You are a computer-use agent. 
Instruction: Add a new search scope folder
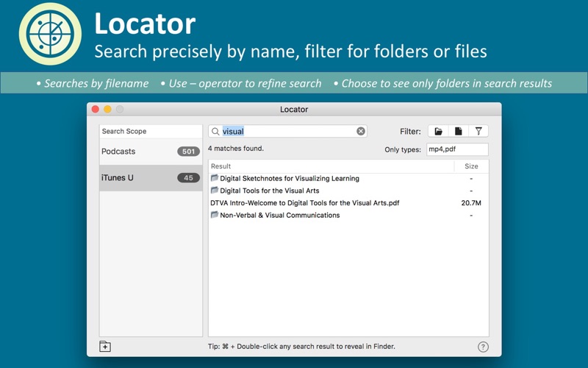tap(105, 347)
